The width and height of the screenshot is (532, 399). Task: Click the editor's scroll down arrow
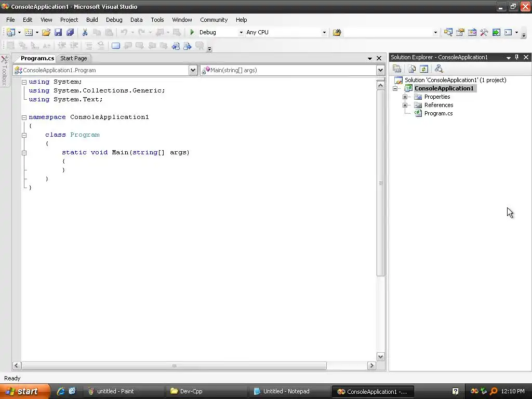380,356
